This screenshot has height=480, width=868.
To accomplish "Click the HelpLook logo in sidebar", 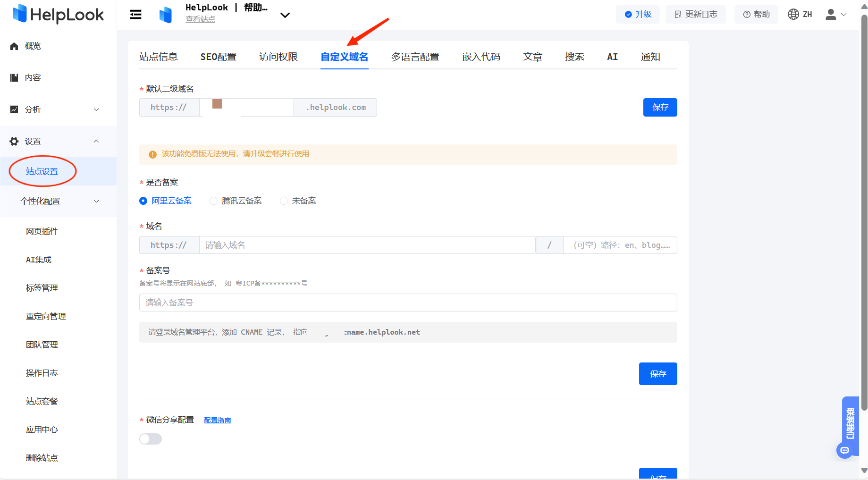I will point(58,14).
